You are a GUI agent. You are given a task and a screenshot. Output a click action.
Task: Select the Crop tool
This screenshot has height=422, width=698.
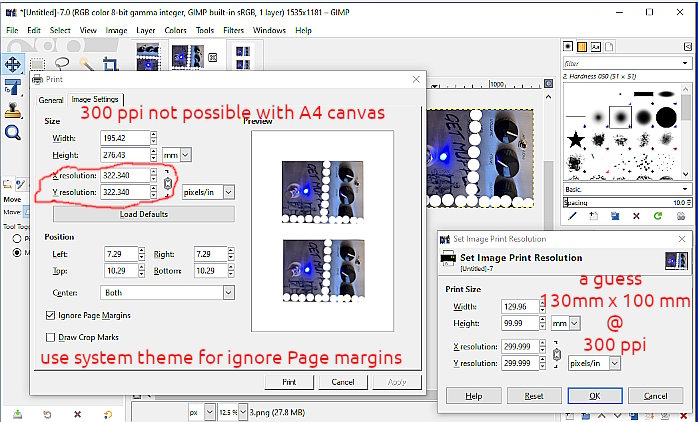(x=111, y=64)
